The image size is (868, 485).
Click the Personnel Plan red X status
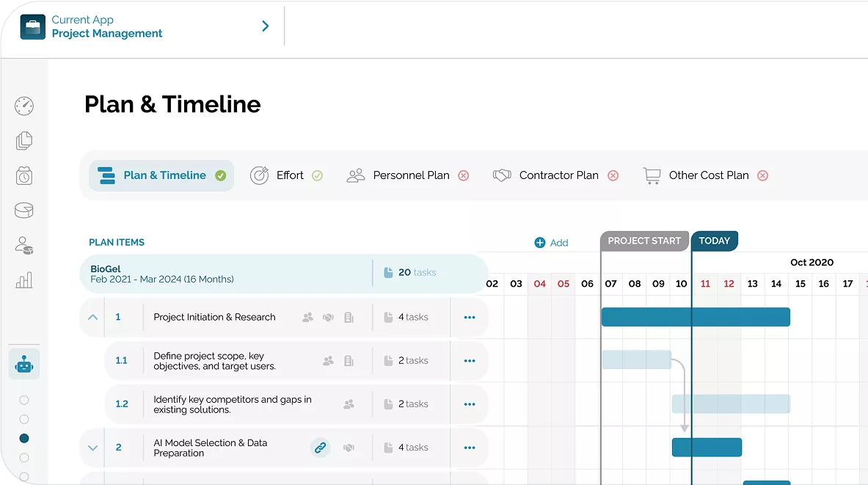point(463,175)
